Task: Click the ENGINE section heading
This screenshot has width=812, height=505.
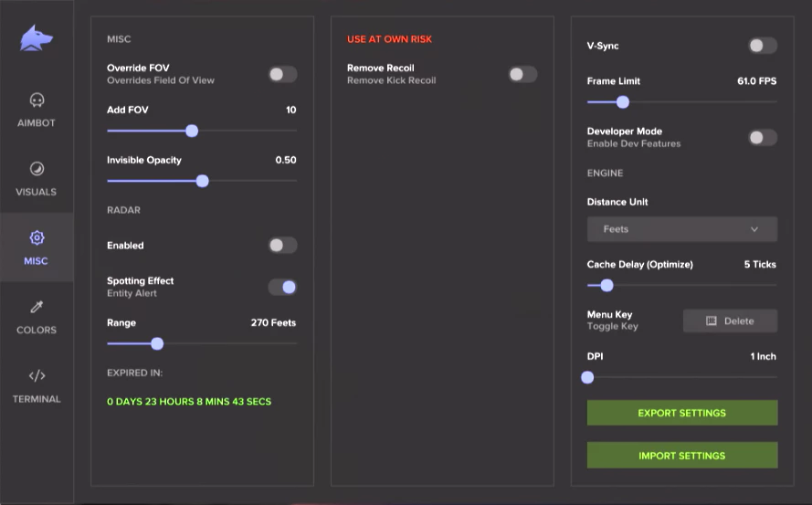Action: (x=605, y=173)
